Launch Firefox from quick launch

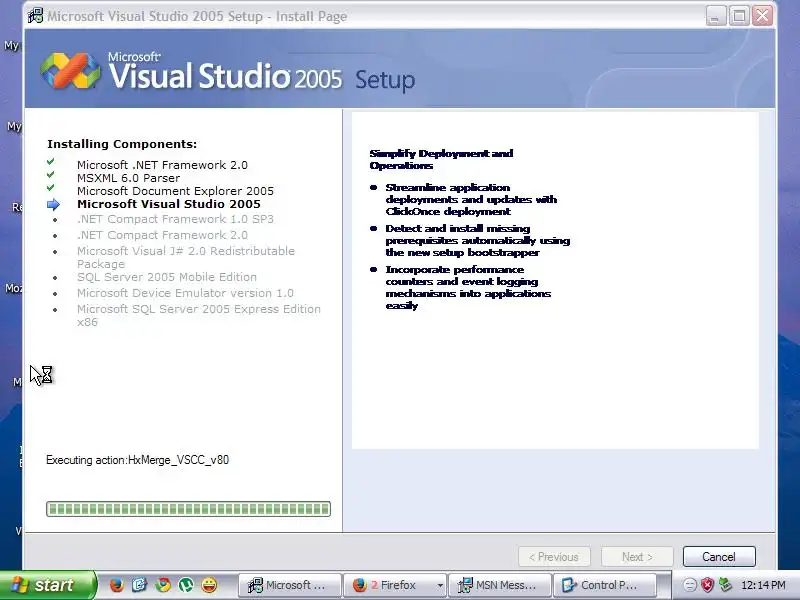(x=117, y=585)
